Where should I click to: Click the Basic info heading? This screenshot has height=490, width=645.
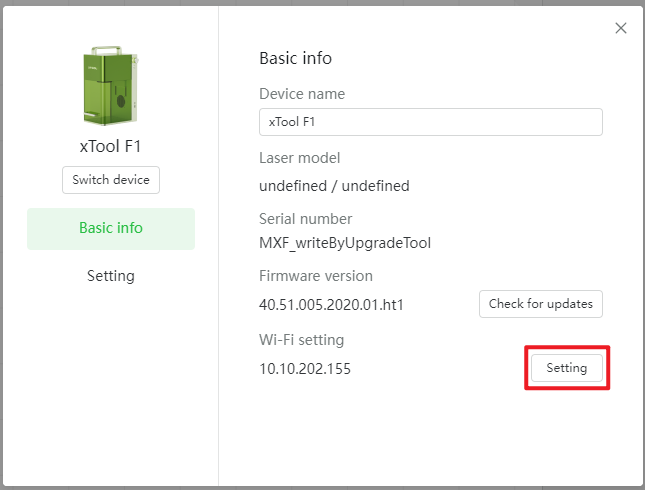tap(295, 58)
